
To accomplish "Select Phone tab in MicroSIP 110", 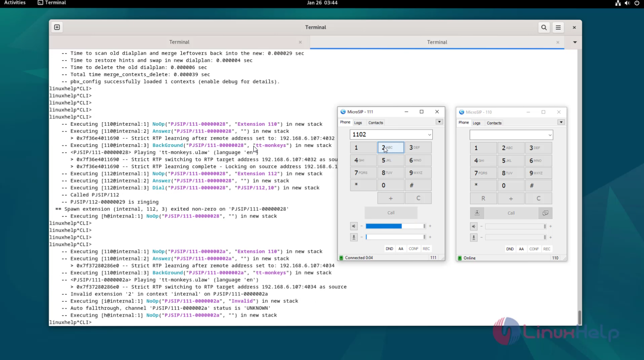I will 464,123.
